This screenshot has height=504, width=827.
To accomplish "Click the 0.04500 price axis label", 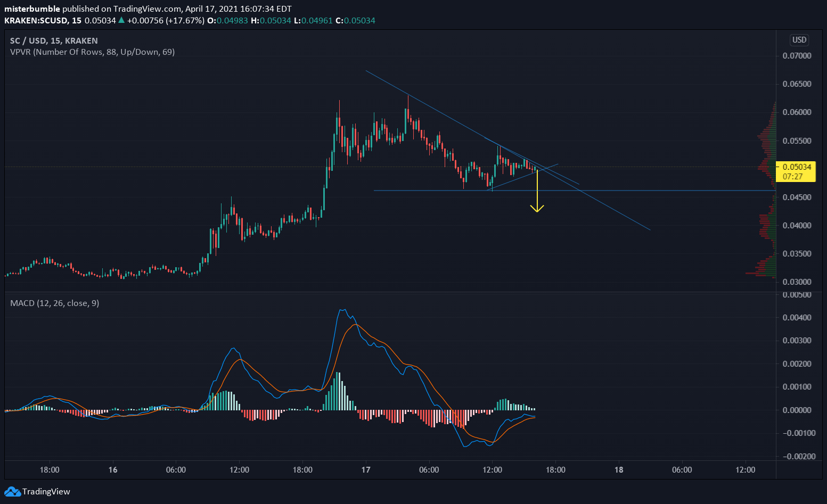I will 797,197.
